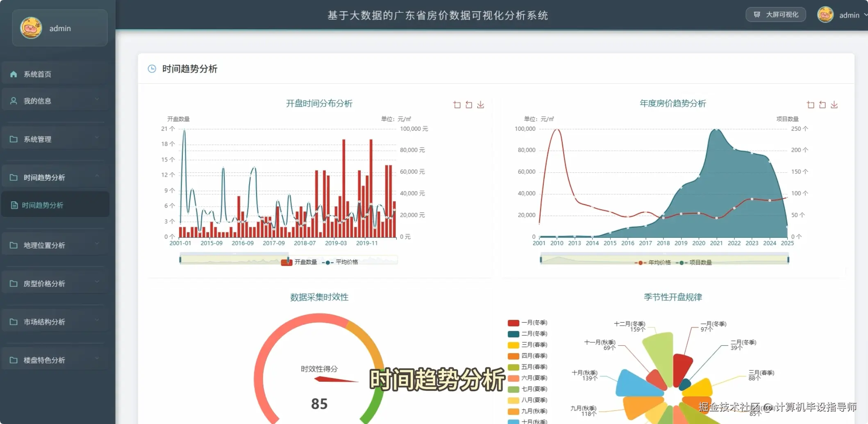Click left handle of 年度房价 data zoom slider

coord(541,260)
